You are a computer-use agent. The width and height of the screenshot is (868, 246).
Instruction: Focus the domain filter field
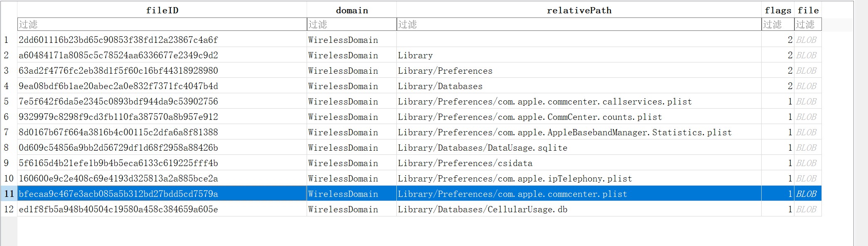(352, 25)
